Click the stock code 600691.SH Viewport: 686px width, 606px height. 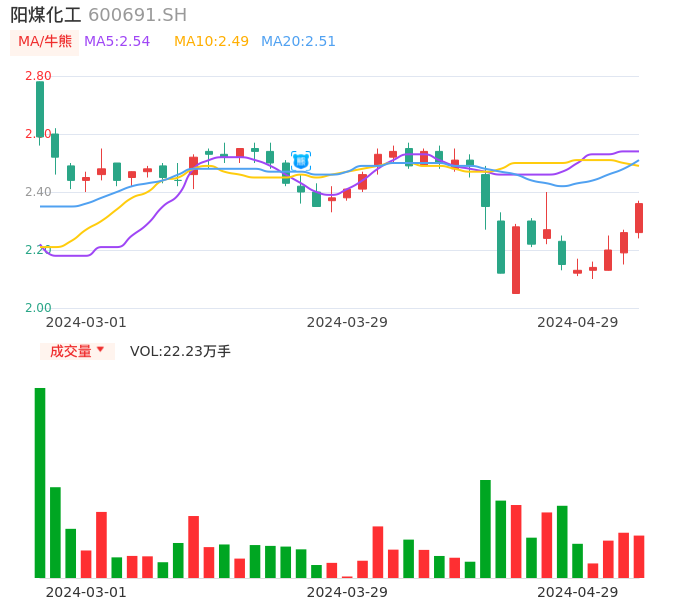click(x=137, y=15)
